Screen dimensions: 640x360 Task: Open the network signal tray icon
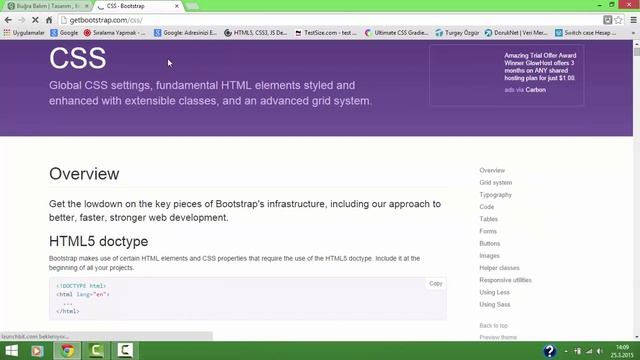589,351
